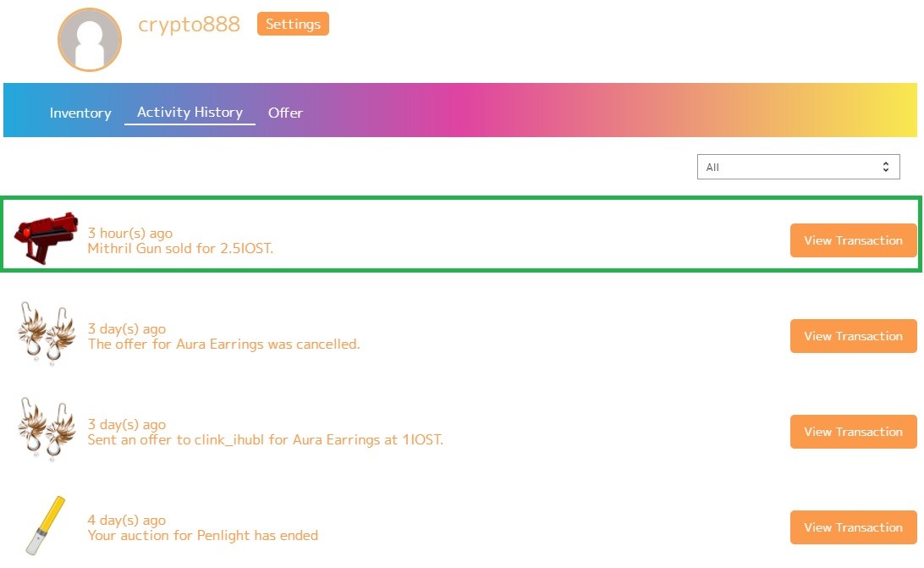View Transaction for cancelled Aura Earrings offer
924x568 pixels.
(853, 335)
